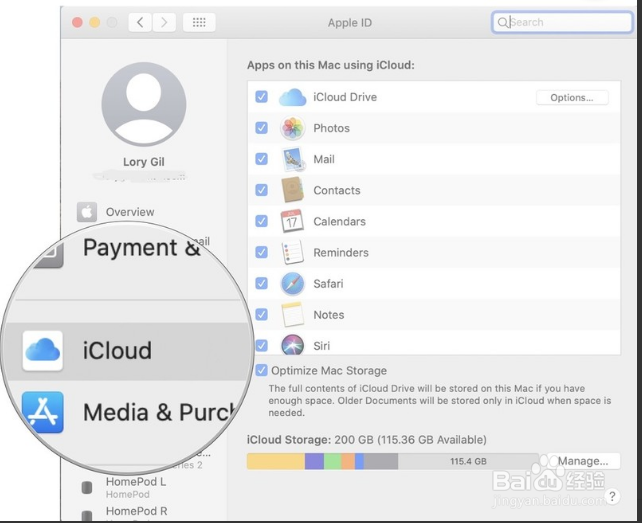The height and width of the screenshot is (523, 642).
Task: Click the Lory Gil account name
Action: pos(144,162)
